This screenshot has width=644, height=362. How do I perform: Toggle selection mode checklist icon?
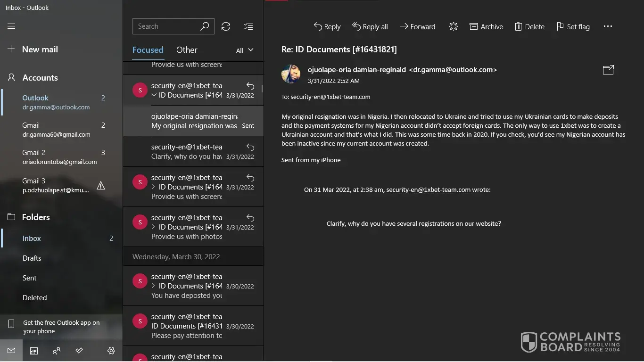point(248,26)
